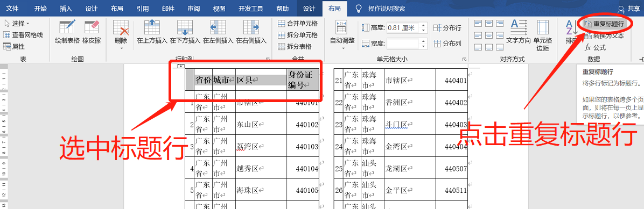The height and width of the screenshot is (209, 644).
Task: Click the 删除 delete table icon
Action: [x=121, y=28]
